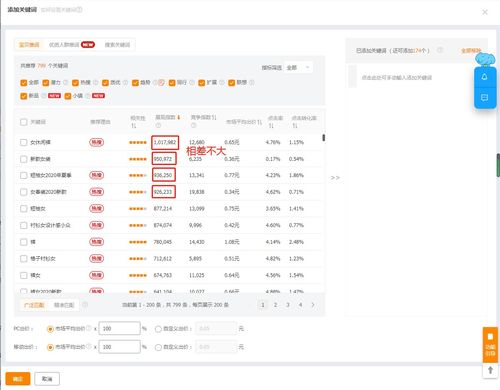
Task: Go to page 2 of keyword list
Action: click(x=275, y=305)
